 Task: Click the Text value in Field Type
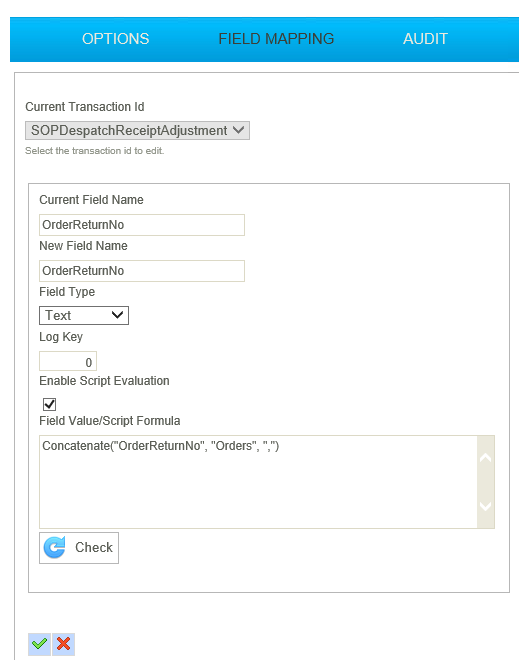coord(58,315)
